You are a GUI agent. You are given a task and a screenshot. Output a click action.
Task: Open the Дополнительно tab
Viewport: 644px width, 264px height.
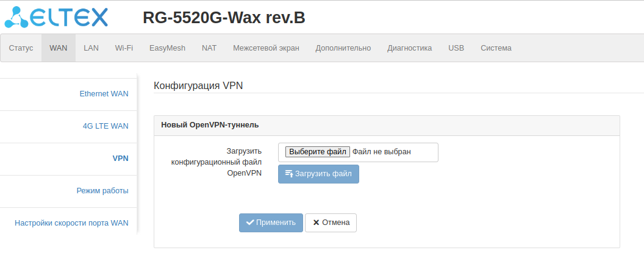tap(343, 48)
